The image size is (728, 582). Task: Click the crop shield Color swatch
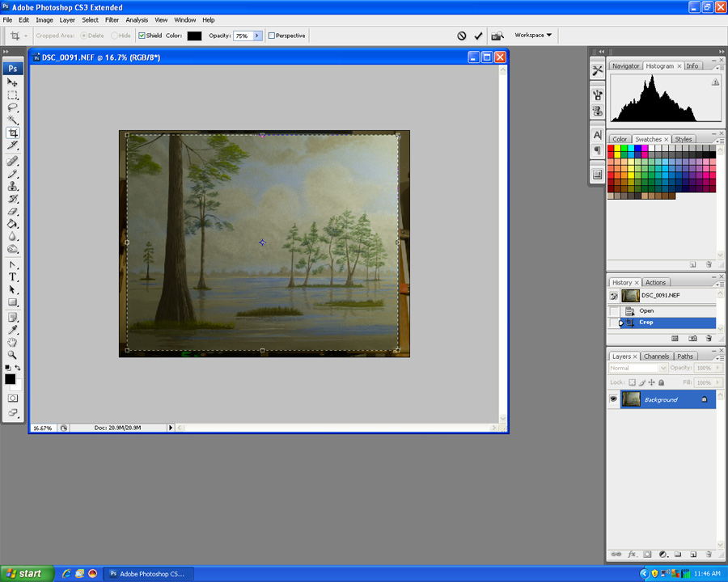click(x=194, y=36)
